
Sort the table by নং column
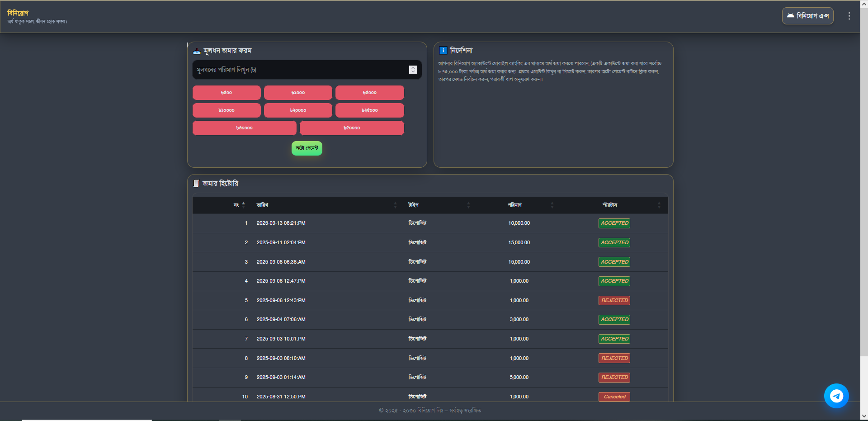click(x=243, y=205)
